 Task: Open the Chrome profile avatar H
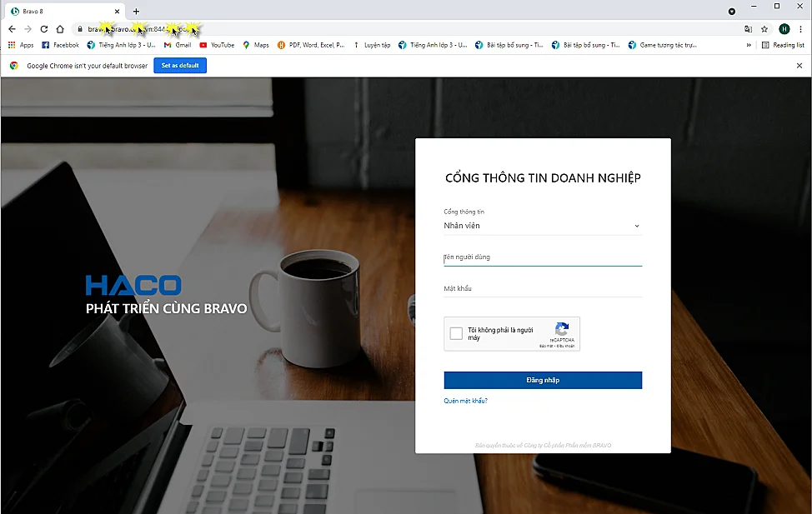[783, 28]
